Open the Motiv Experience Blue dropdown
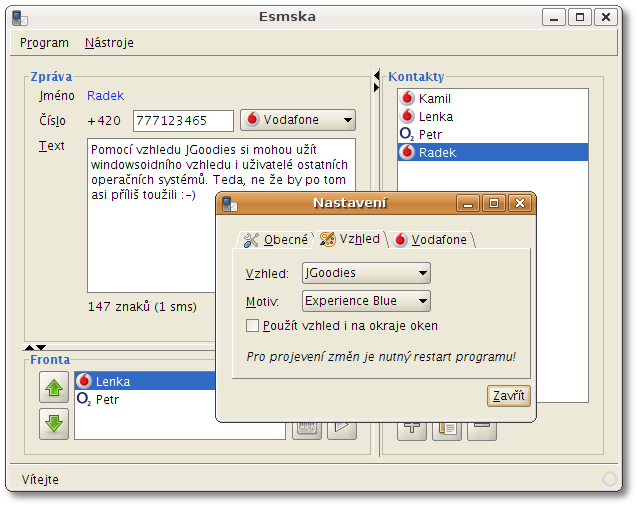 [366, 301]
